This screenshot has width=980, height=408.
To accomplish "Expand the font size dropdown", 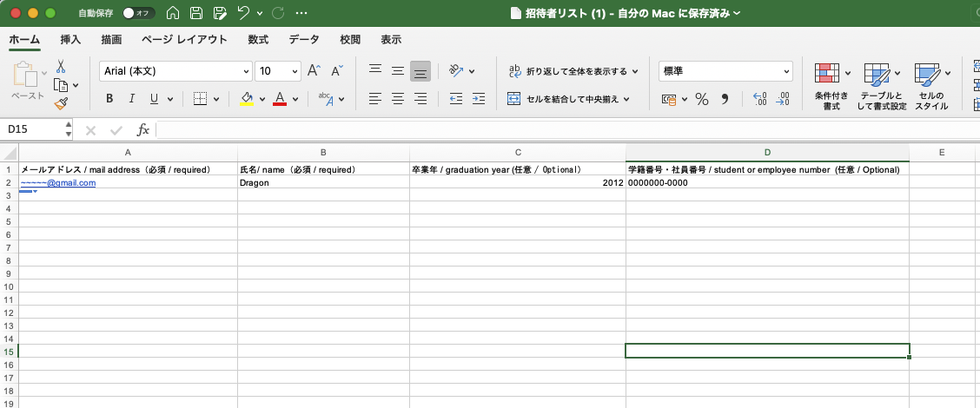I will (295, 71).
